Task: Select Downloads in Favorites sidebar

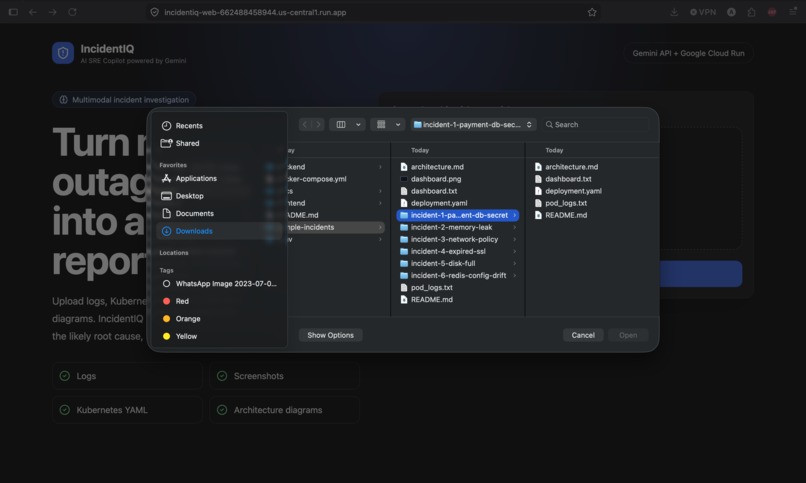Action: click(219, 231)
